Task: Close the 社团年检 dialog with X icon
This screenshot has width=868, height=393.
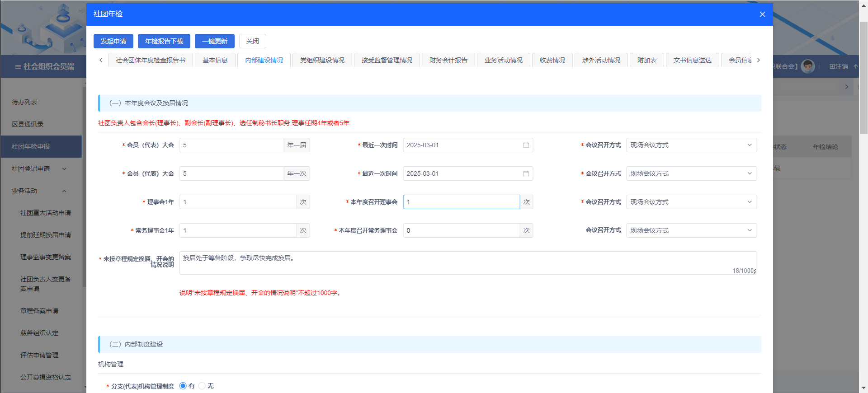Action: (762, 14)
